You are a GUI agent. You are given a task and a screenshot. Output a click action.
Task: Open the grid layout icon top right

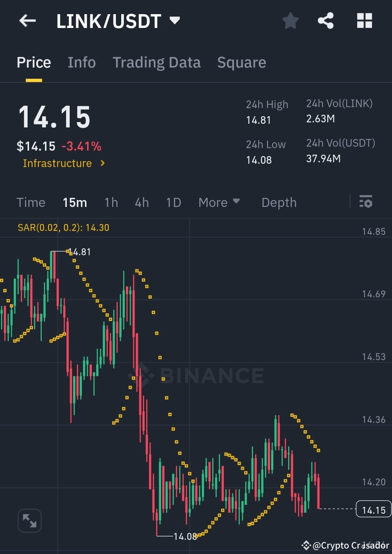click(364, 21)
